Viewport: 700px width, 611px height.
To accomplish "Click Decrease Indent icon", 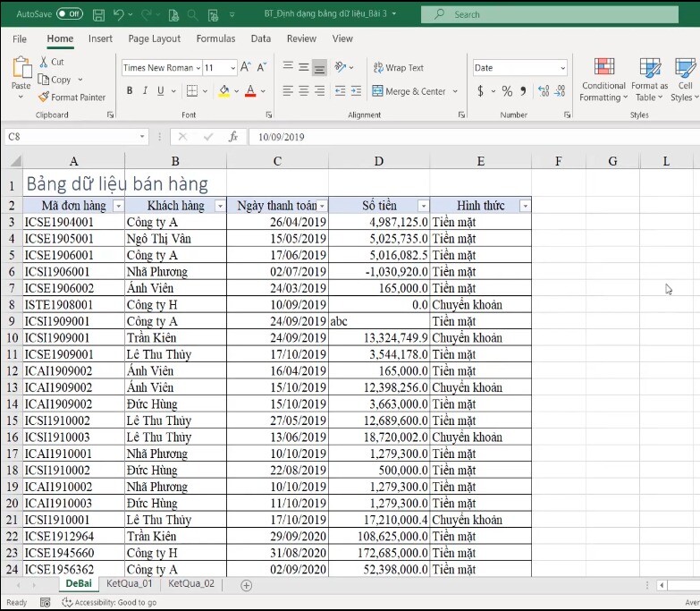I will 341,91.
